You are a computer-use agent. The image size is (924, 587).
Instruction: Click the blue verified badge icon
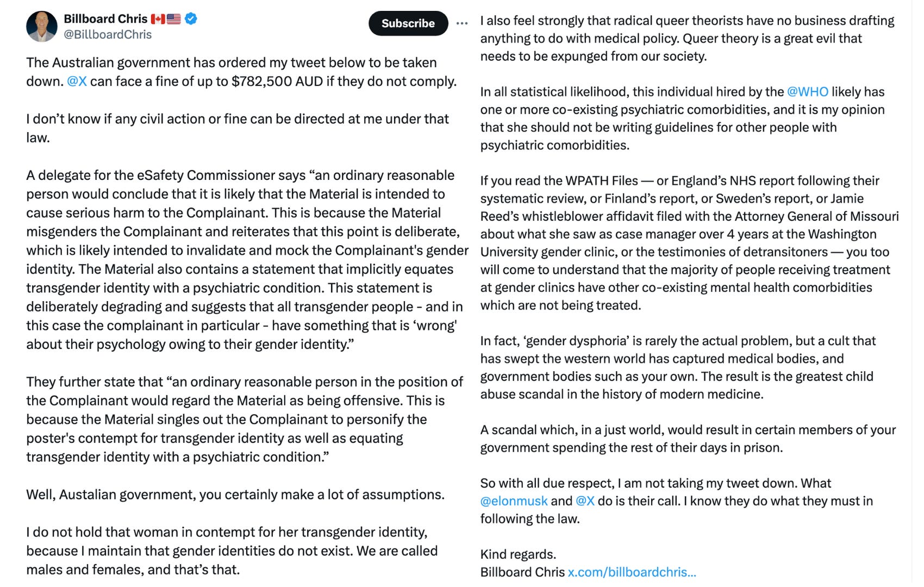pyautogui.click(x=190, y=18)
